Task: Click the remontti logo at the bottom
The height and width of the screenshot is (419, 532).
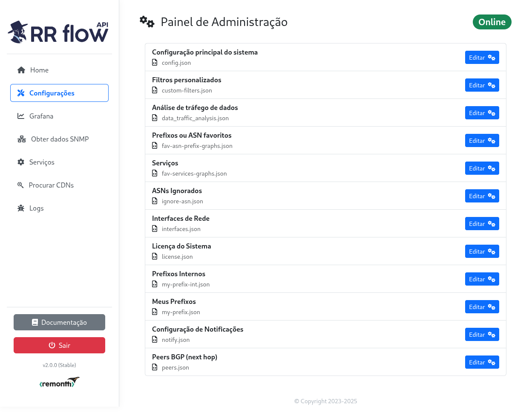Action: pos(59,382)
